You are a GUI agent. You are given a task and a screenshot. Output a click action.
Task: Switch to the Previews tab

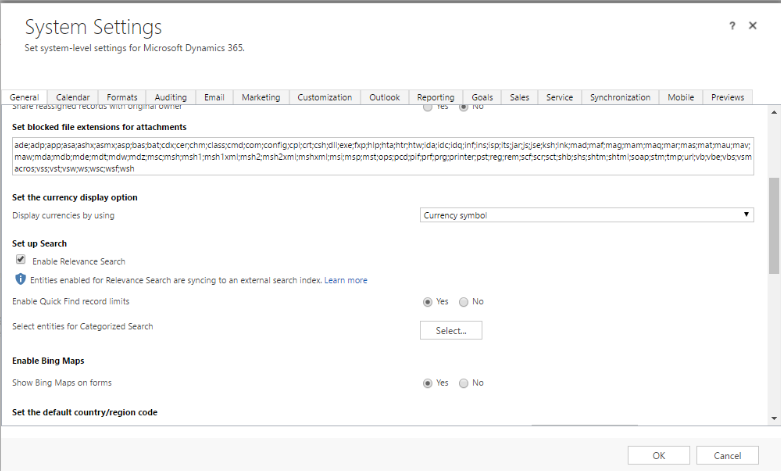728,97
